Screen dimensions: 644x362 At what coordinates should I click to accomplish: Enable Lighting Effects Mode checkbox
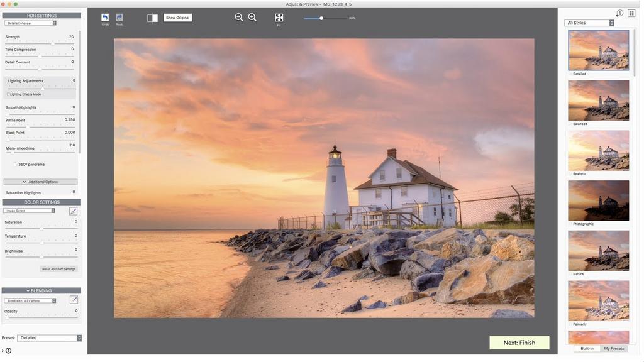tap(8, 94)
